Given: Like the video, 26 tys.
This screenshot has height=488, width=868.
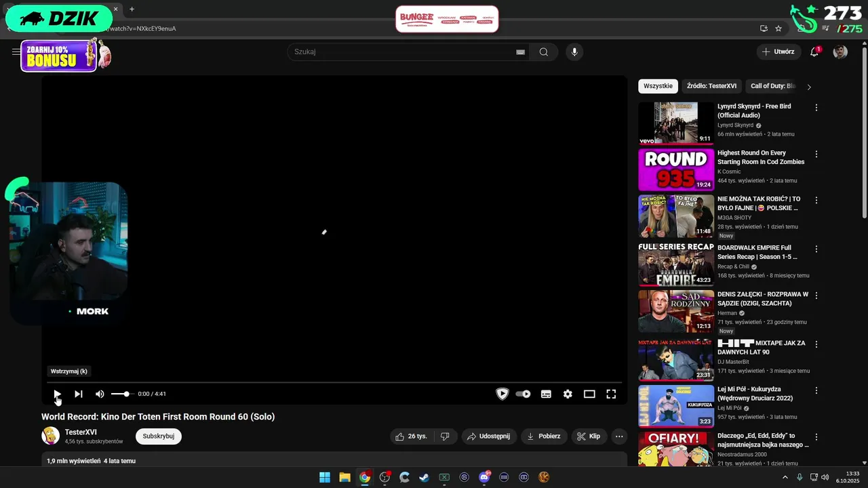Looking at the screenshot, I should [x=412, y=436].
